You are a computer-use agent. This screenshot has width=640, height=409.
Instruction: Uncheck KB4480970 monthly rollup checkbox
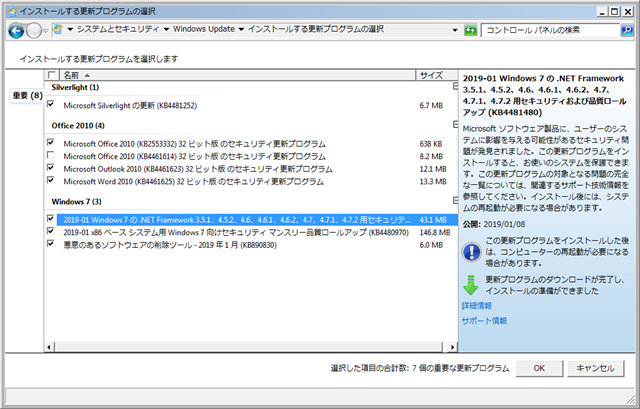point(51,231)
